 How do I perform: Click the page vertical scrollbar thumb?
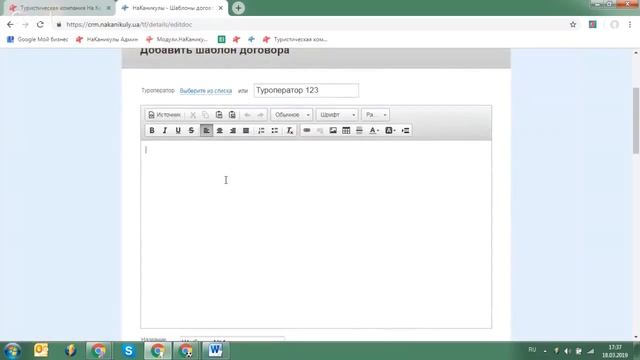[x=636, y=121]
